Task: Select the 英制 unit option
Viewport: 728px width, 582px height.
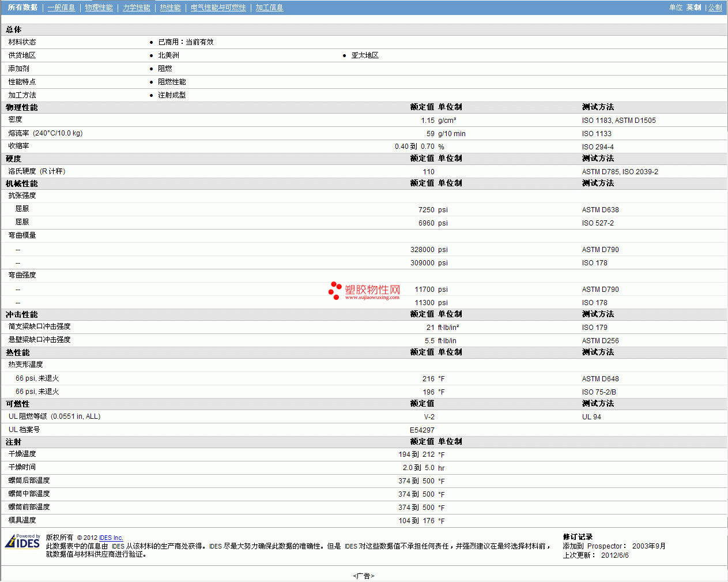Action: tap(693, 7)
